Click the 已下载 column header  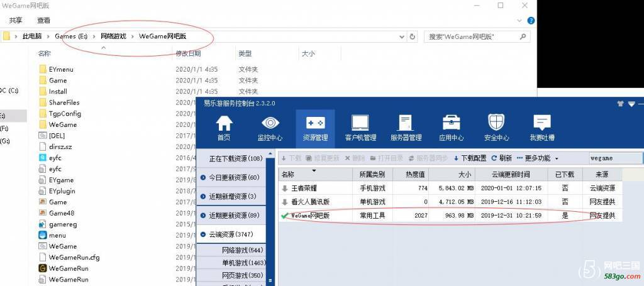click(565, 174)
